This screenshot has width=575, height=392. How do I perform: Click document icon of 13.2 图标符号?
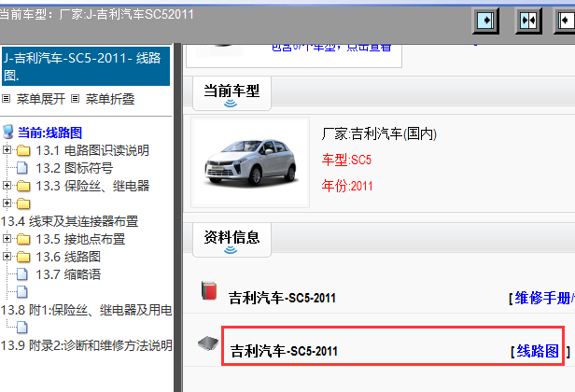click(22, 168)
